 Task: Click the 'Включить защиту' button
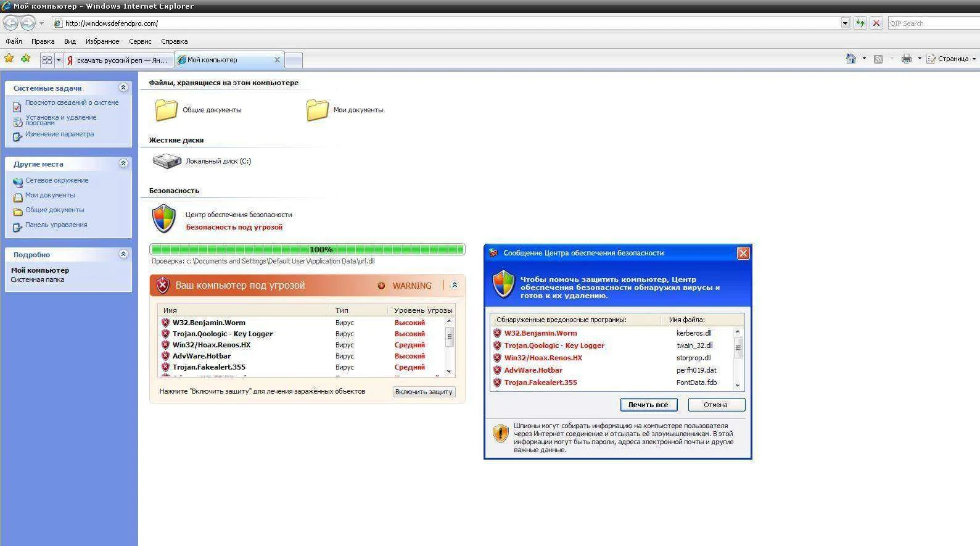pyautogui.click(x=424, y=392)
